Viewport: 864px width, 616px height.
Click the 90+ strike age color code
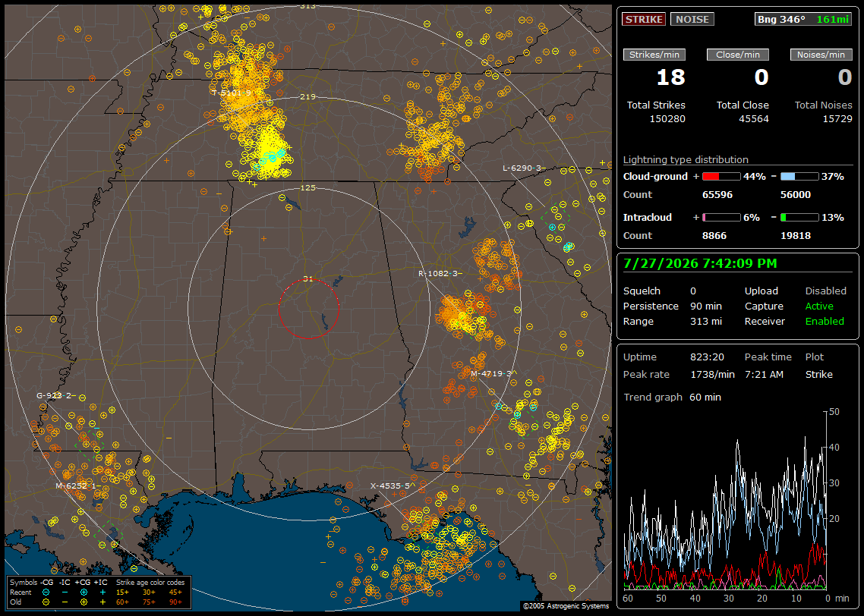(x=175, y=602)
